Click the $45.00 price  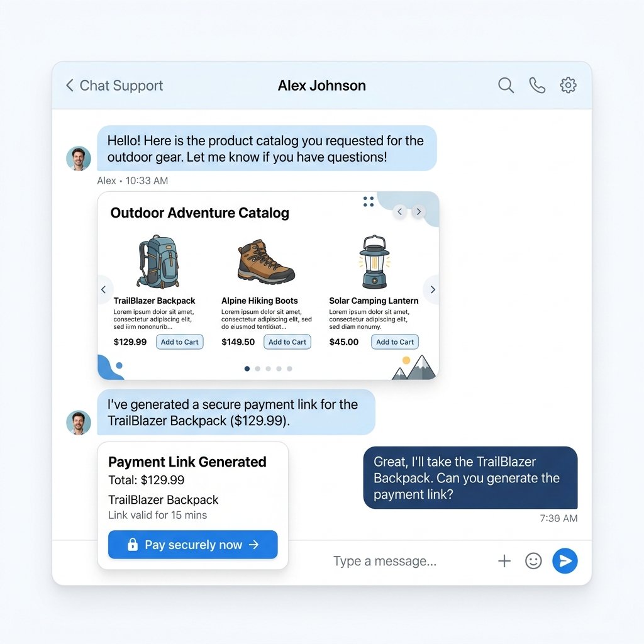pyautogui.click(x=344, y=341)
